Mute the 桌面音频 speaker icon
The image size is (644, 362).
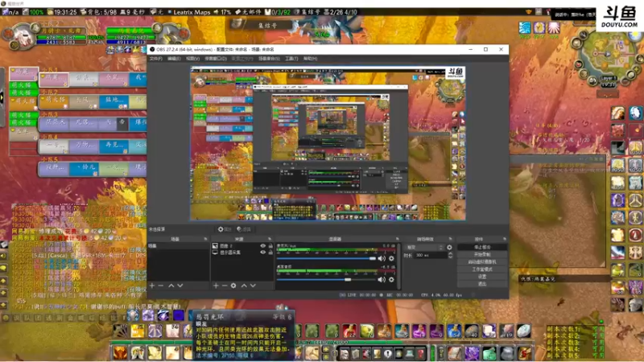pyautogui.click(x=382, y=279)
